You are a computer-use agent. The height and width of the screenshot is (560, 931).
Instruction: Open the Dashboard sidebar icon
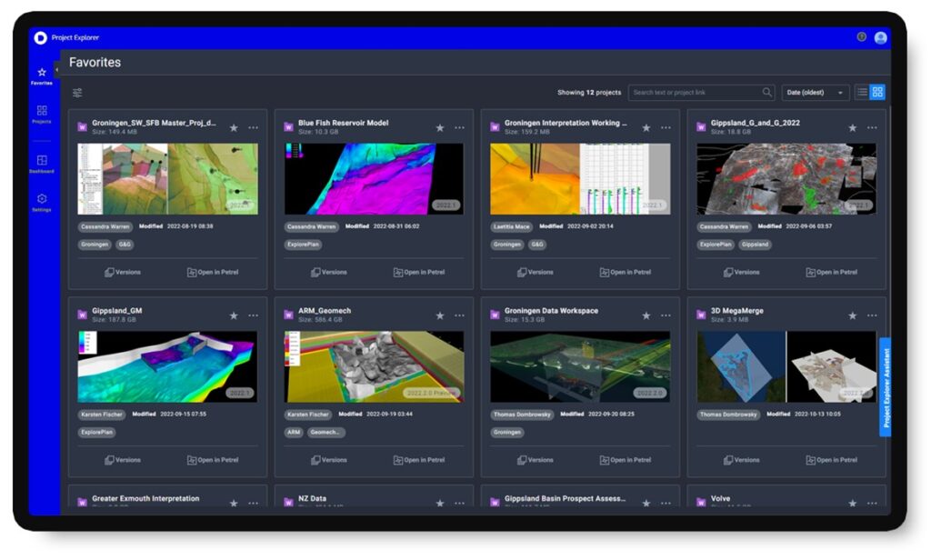[42, 162]
